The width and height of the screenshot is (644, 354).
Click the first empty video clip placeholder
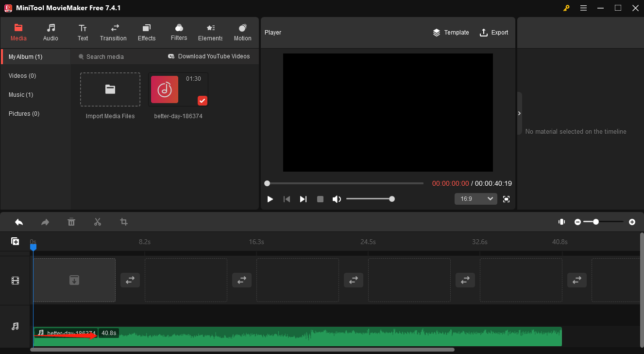coord(74,280)
